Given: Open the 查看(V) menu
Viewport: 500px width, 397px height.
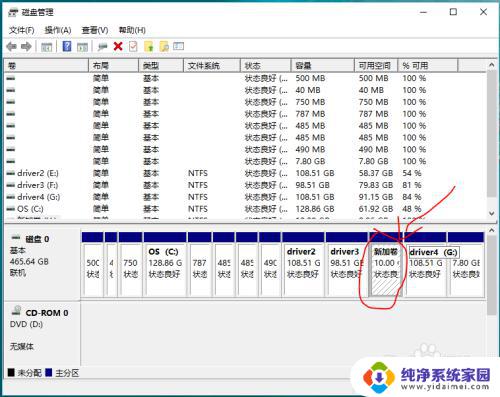Looking at the screenshot, I should tap(95, 30).
